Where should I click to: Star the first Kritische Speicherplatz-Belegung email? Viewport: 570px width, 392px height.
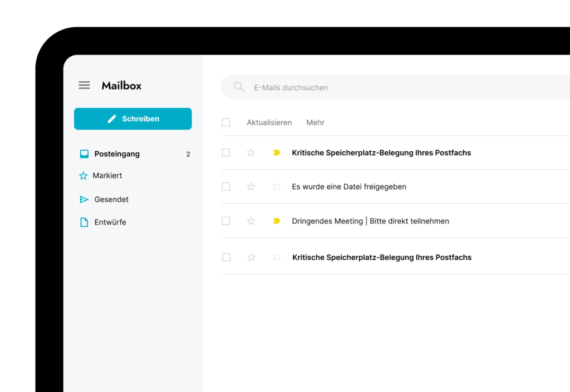point(251,152)
